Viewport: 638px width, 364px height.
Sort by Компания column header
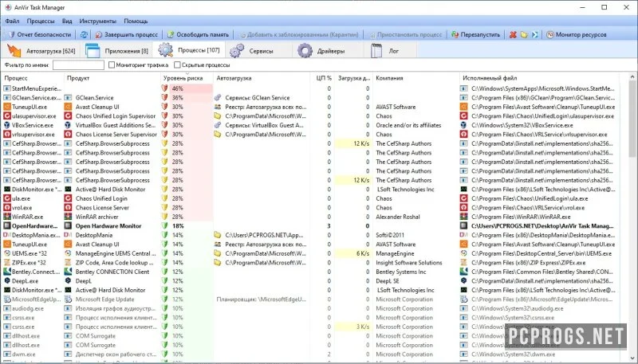click(415, 78)
